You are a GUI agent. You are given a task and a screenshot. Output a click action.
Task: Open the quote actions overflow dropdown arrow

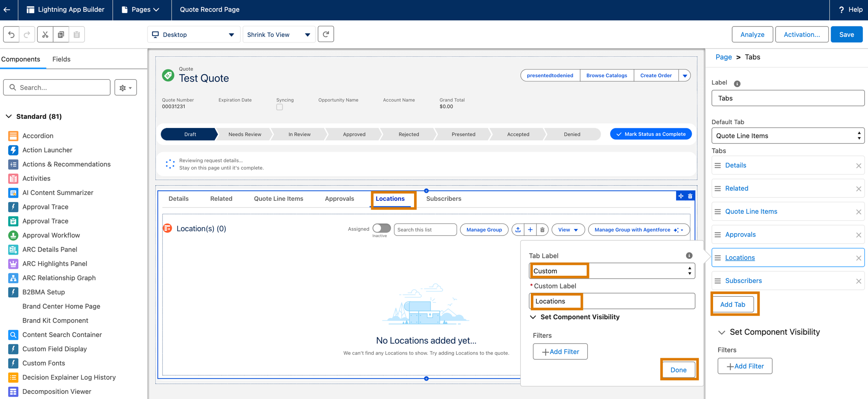[x=685, y=75]
